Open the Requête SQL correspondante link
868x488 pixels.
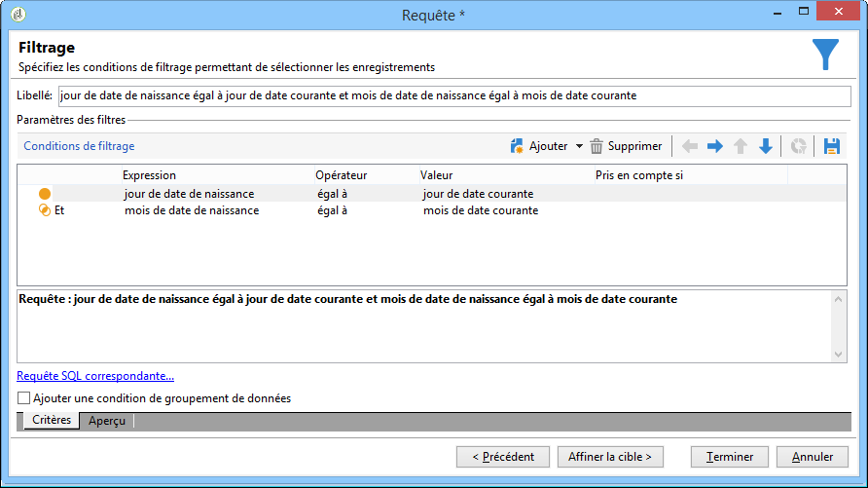point(95,376)
